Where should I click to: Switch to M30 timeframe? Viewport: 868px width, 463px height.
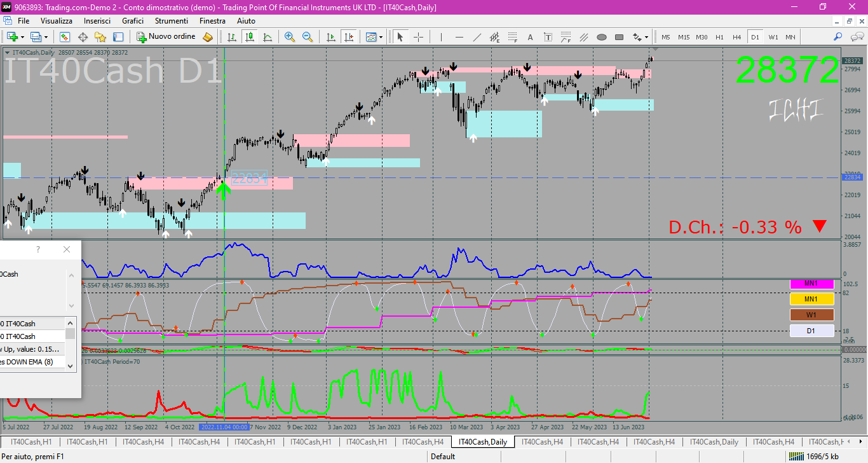702,37
